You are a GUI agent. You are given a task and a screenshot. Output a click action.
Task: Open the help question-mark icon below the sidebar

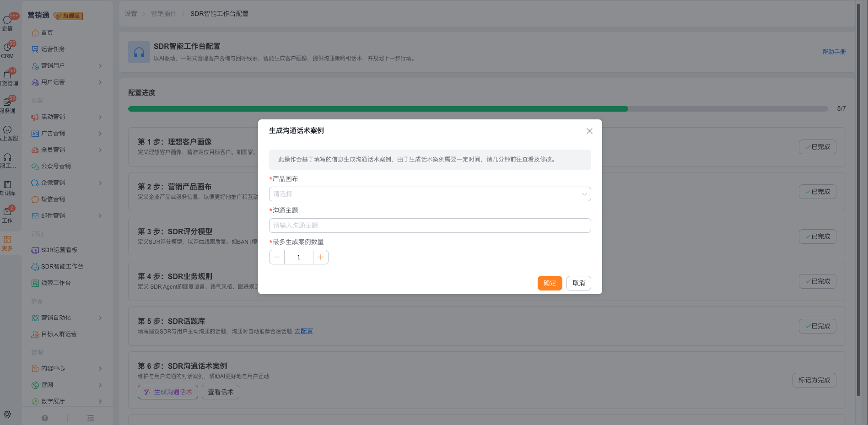click(x=45, y=418)
